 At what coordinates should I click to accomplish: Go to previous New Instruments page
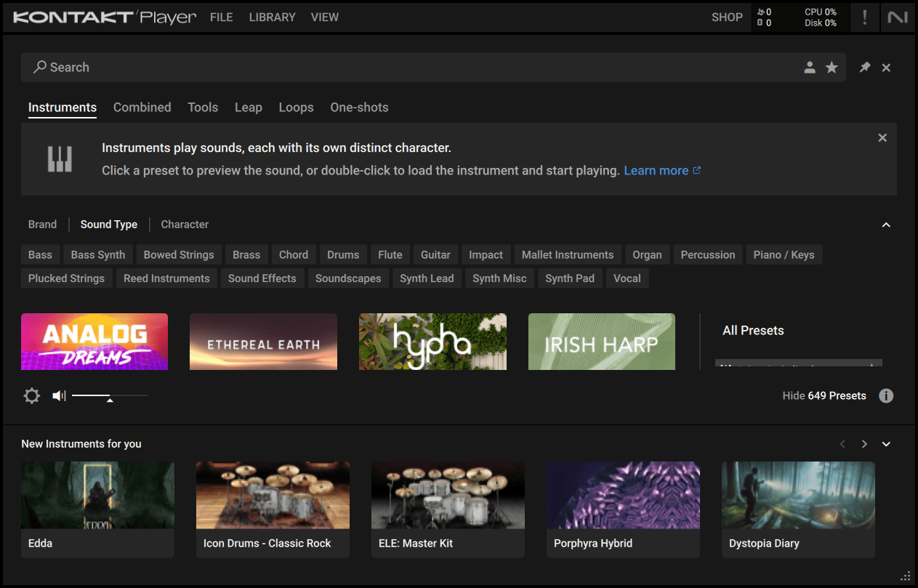coord(842,444)
